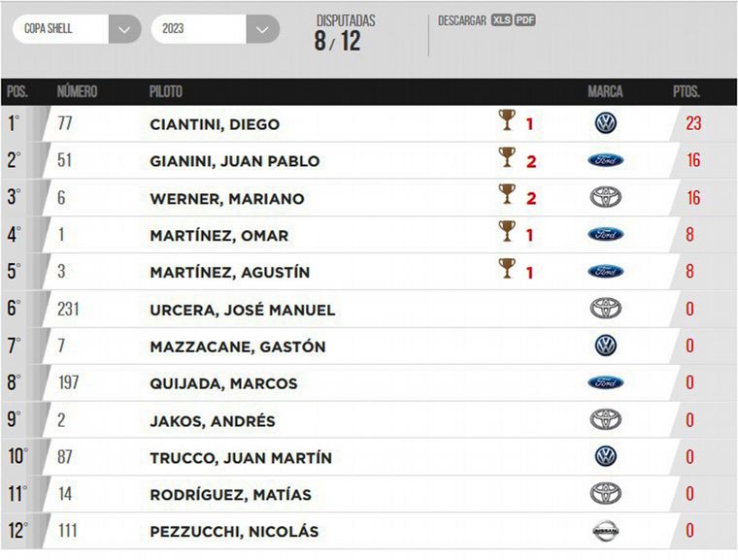This screenshot has width=738, height=560.
Task: Click the Marca column header
Action: [x=605, y=92]
